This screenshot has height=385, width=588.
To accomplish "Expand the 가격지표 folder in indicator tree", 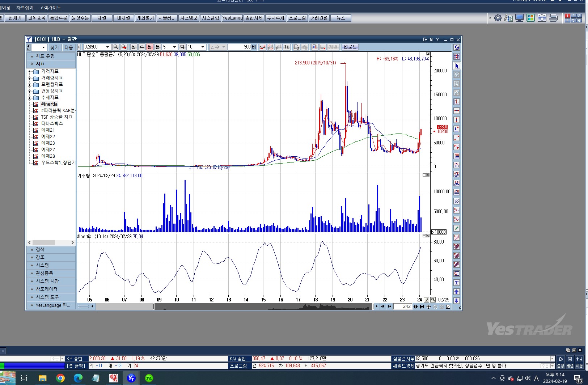I will click(x=30, y=72).
